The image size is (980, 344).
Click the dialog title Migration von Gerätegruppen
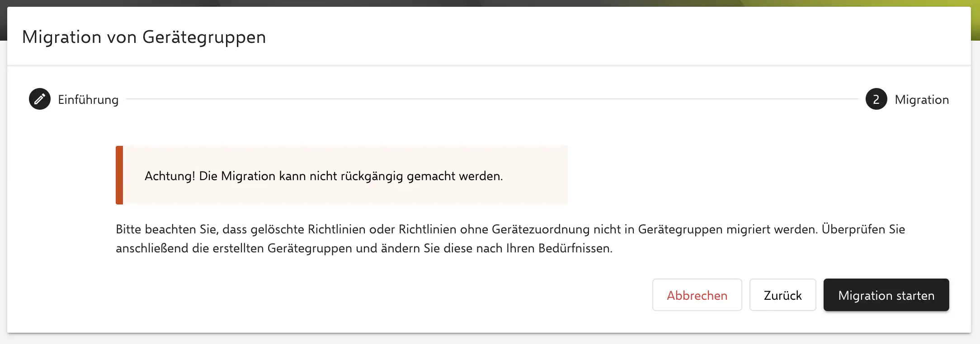144,37
